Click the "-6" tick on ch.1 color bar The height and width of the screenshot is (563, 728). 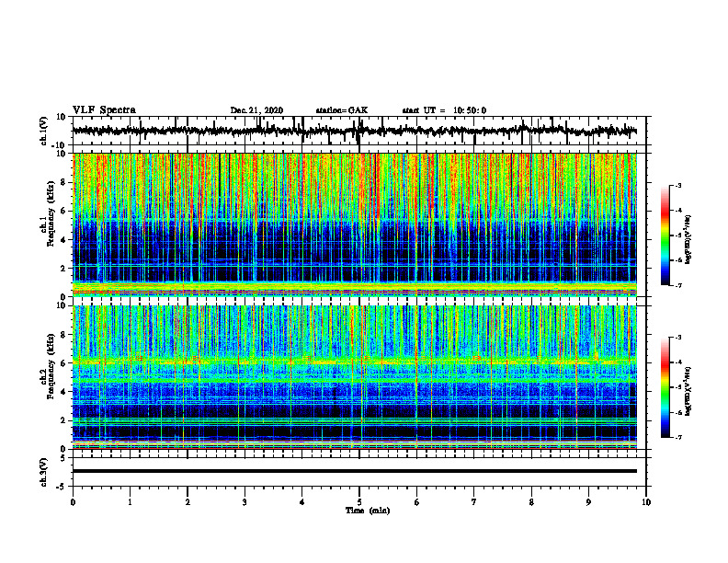pos(678,260)
